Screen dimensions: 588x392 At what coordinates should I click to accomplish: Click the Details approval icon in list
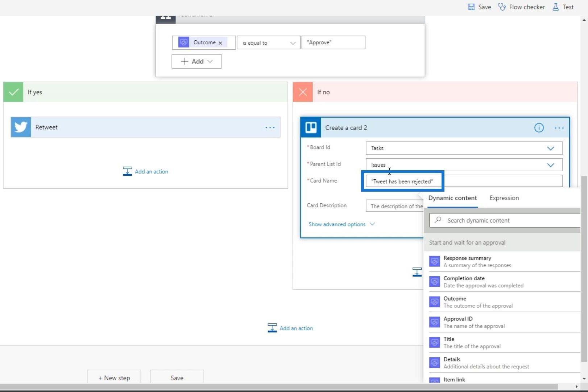coord(435,363)
